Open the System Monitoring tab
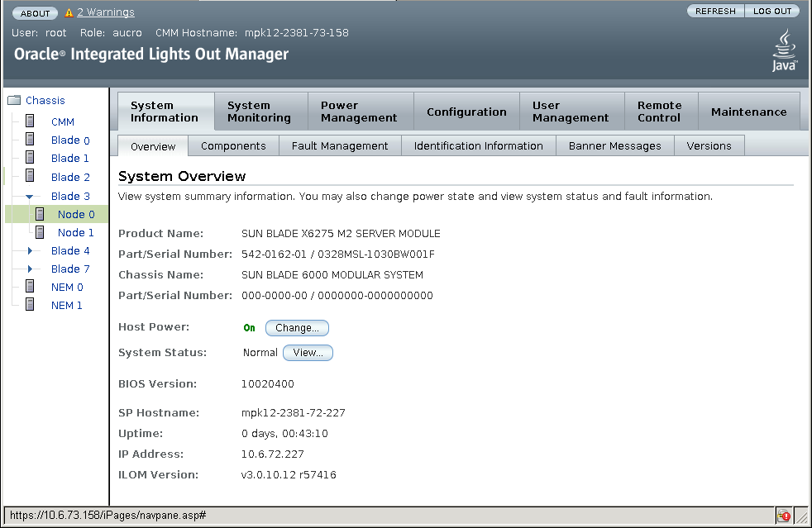This screenshot has height=528, width=812. [x=260, y=112]
